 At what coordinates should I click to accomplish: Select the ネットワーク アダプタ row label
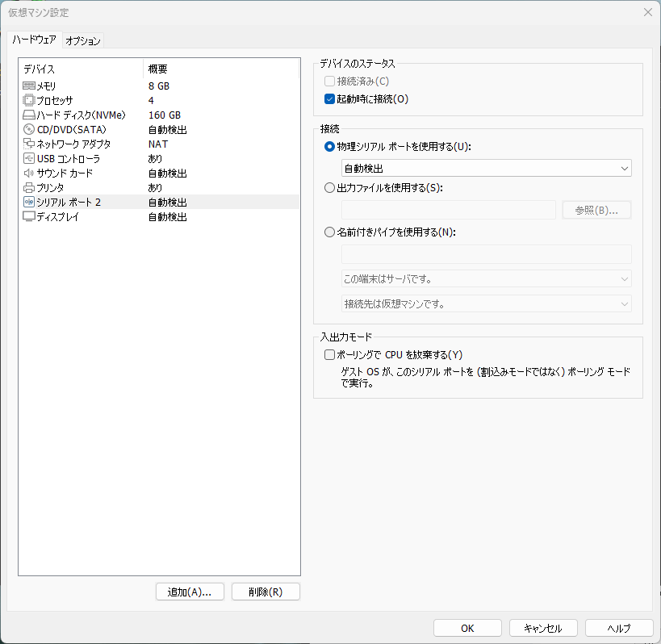pyautogui.click(x=73, y=144)
